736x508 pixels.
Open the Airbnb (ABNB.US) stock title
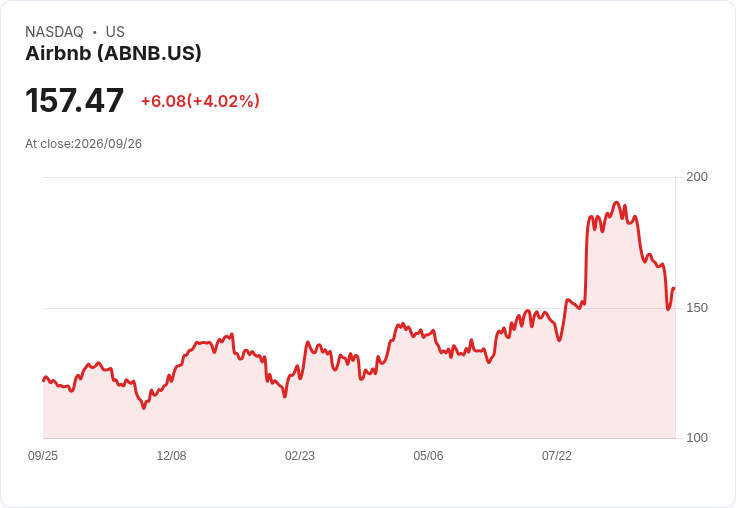click(x=113, y=53)
